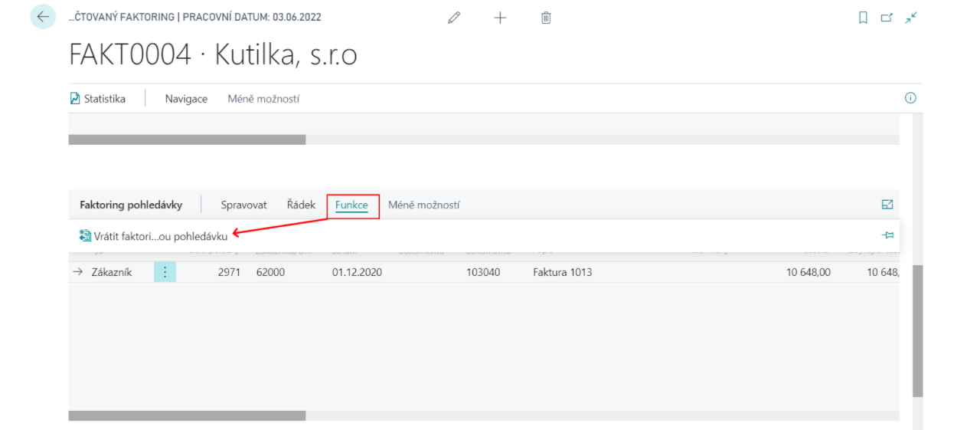This screenshot has height=430, width=980.
Task: Open page in new window icon
Action: 887,18
